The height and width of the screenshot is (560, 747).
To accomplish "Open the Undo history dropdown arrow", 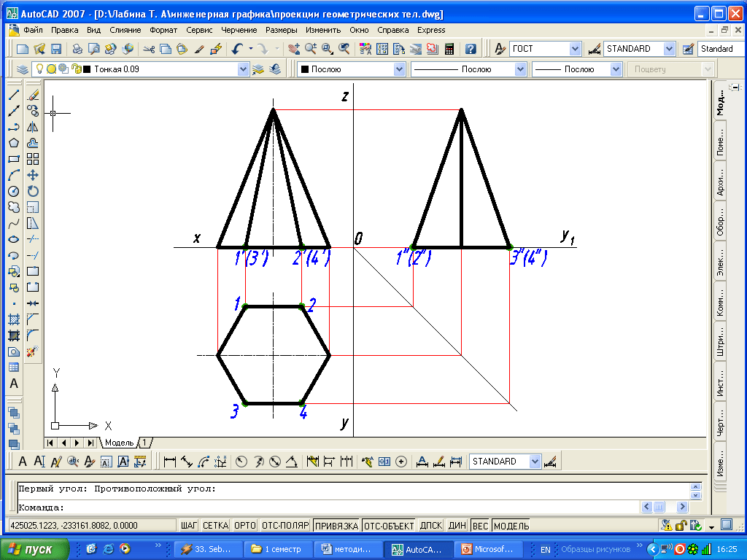I will pyautogui.click(x=251, y=49).
